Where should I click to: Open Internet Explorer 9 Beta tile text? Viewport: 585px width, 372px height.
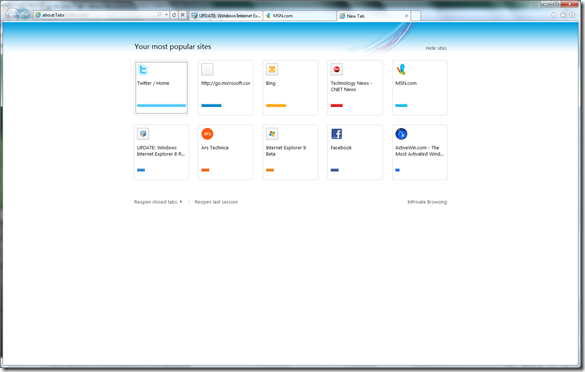point(286,151)
